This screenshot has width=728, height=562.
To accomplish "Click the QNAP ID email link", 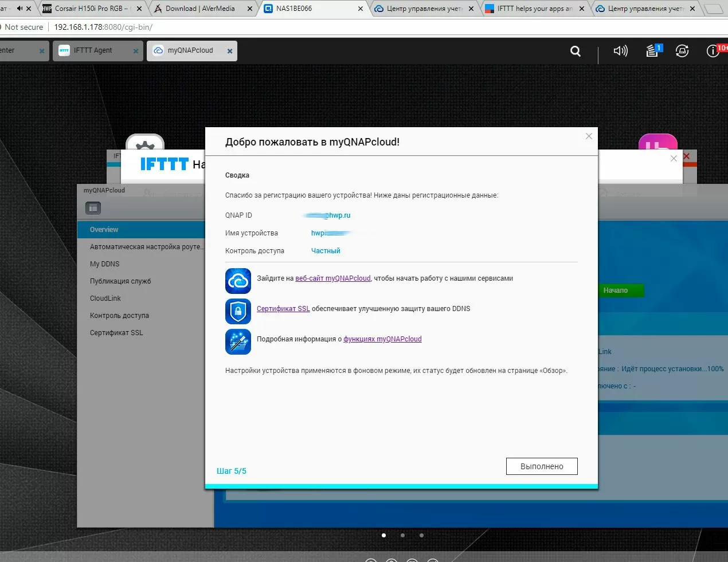I will (327, 215).
